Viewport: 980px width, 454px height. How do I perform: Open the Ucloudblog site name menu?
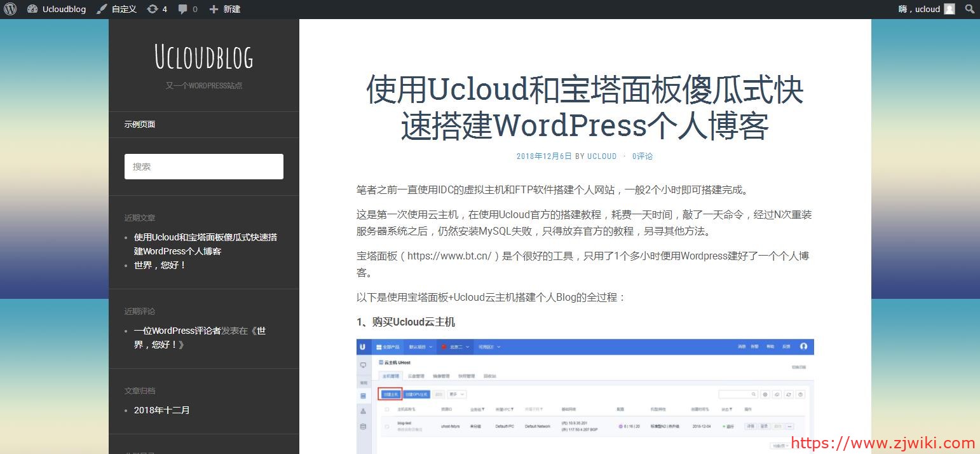coord(64,9)
